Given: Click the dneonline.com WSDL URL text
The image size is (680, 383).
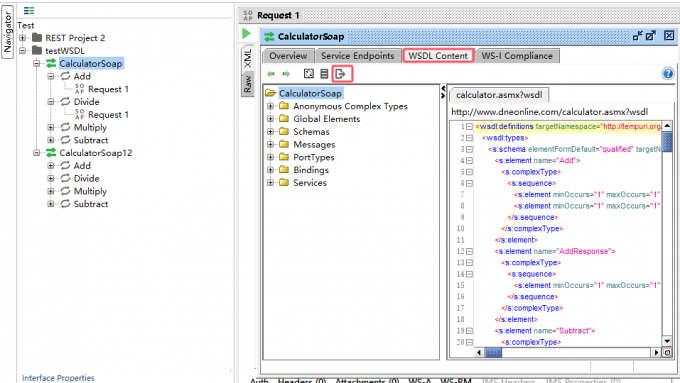Looking at the screenshot, I should coord(549,112).
